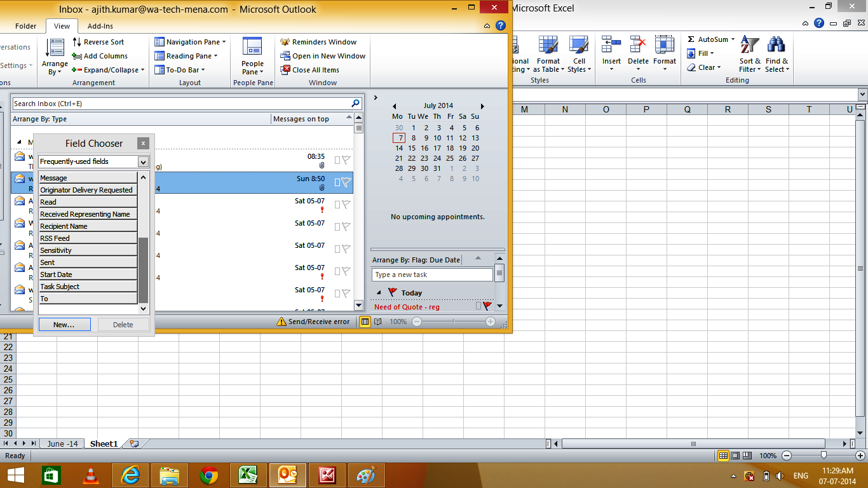Screen dimensions: 868x488
Task: Click Close All Items in Outlook
Action: coord(310,70)
